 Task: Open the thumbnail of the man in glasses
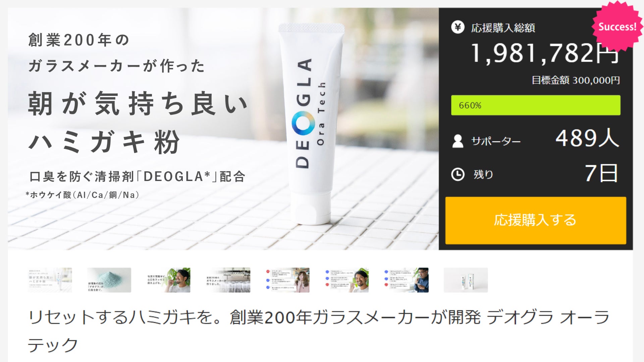tap(407, 280)
